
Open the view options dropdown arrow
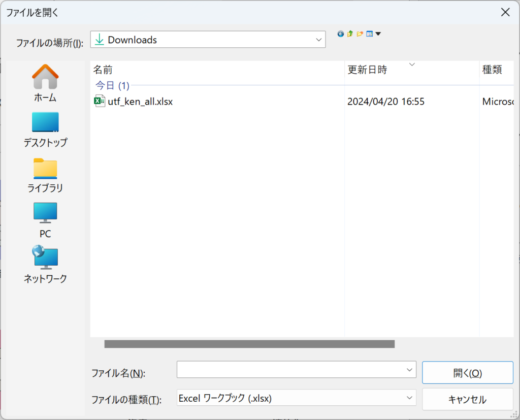[378, 34]
